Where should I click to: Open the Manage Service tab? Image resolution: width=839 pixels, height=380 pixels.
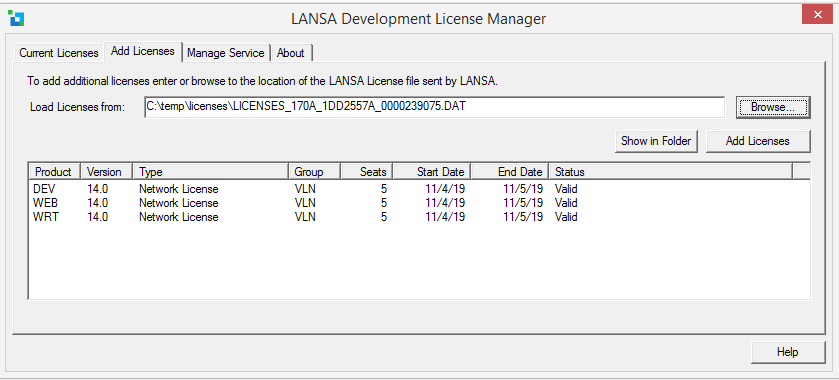pos(226,53)
